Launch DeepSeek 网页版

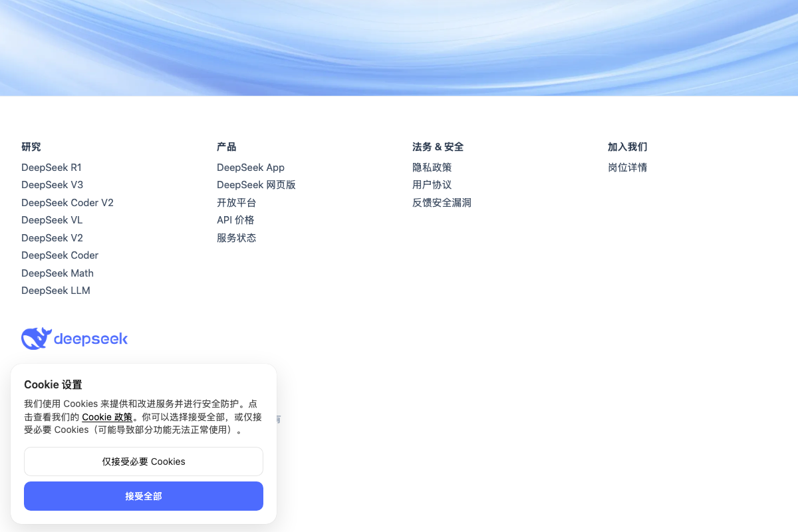pyautogui.click(x=256, y=185)
